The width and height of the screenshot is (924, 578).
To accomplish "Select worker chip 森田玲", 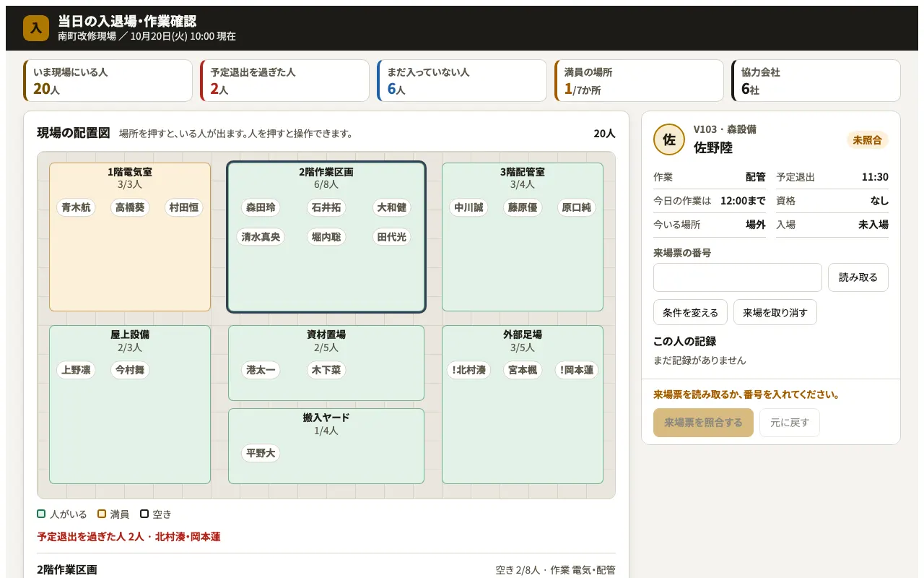I will pyautogui.click(x=261, y=207).
